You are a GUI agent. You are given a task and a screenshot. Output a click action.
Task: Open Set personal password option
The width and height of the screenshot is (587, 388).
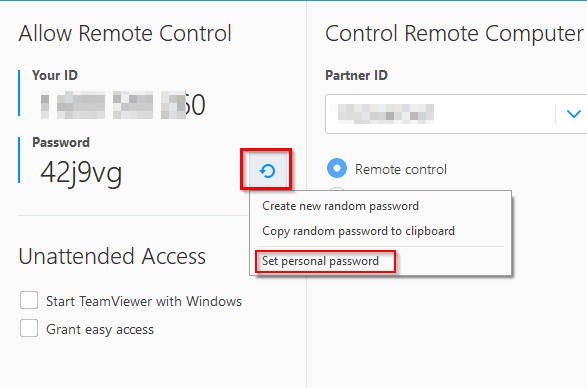coord(320,261)
